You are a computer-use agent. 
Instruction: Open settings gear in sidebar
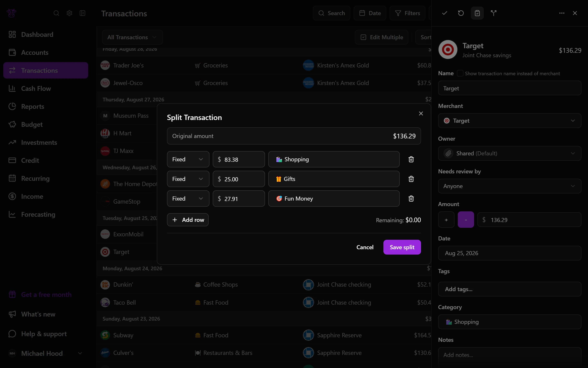[69, 13]
